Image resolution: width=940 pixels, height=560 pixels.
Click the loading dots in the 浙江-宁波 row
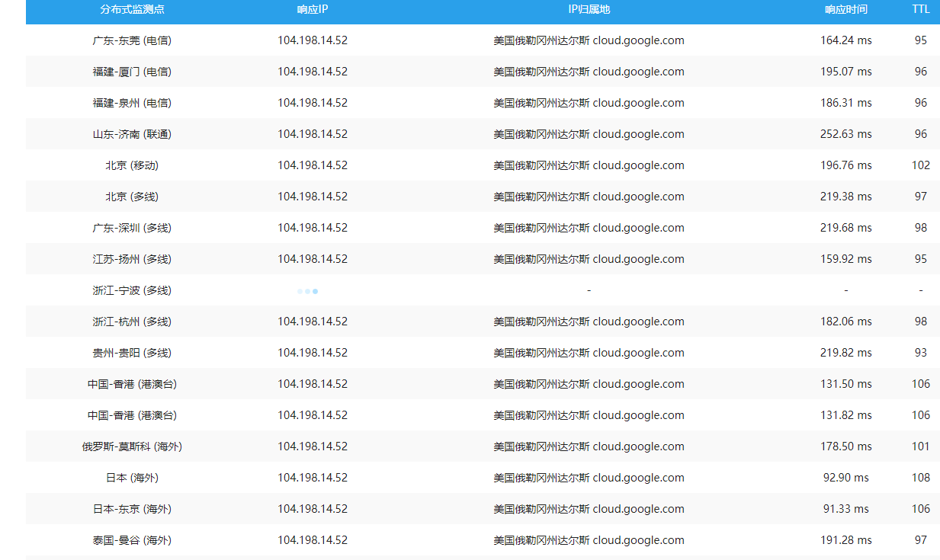[307, 291]
